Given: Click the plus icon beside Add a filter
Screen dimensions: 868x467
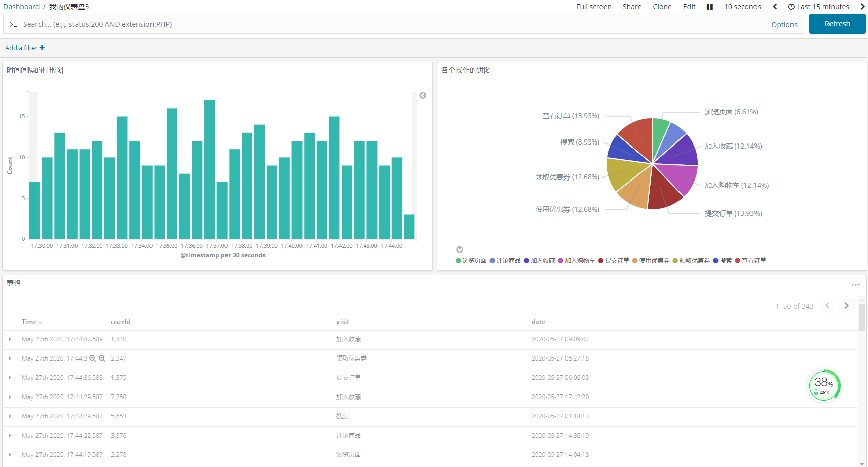Looking at the screenshot, I should (42, 48).
